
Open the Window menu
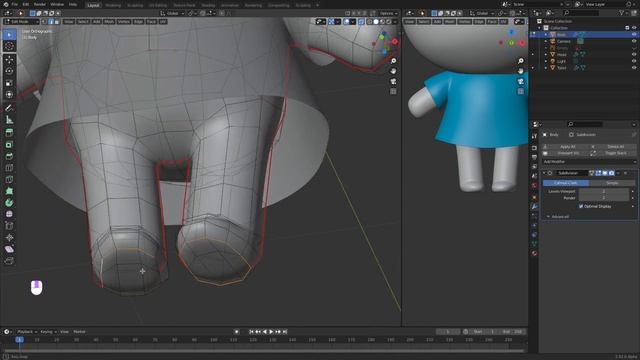point(57,4)
